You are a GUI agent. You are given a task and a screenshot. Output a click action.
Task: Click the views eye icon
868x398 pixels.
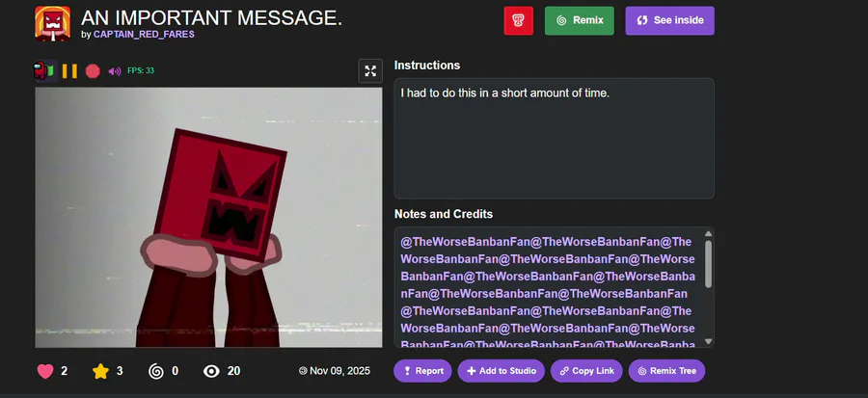[x=211, y=371]
